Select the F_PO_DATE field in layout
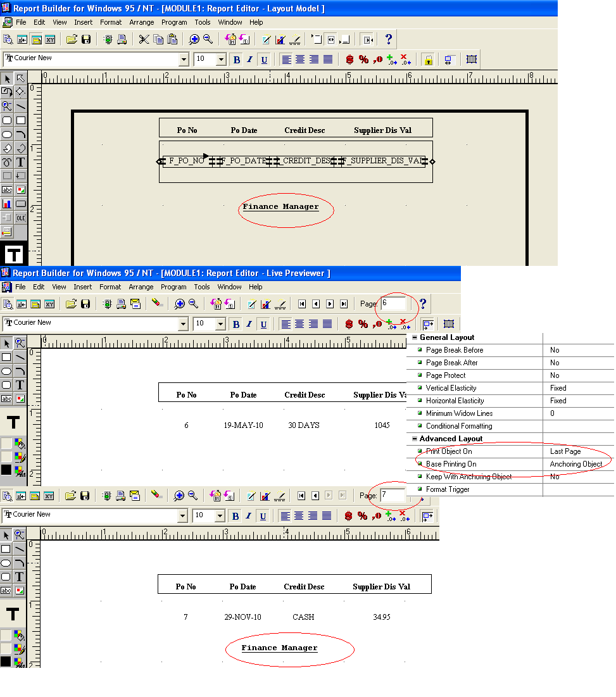 click(x=245, y=161)
